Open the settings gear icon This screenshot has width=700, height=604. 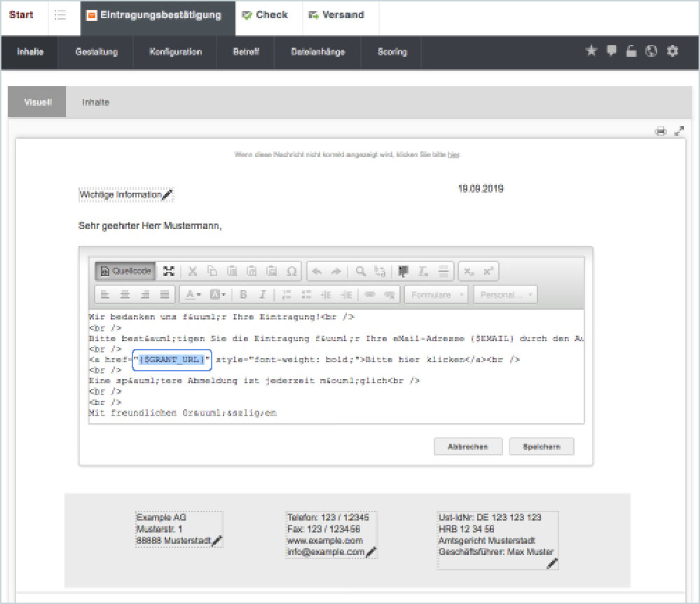tap(673, 51)
